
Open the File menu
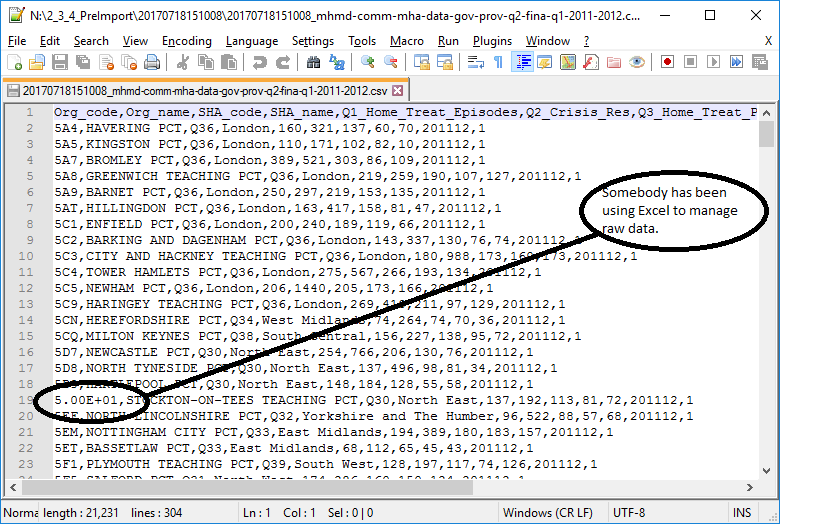point(17,41)
